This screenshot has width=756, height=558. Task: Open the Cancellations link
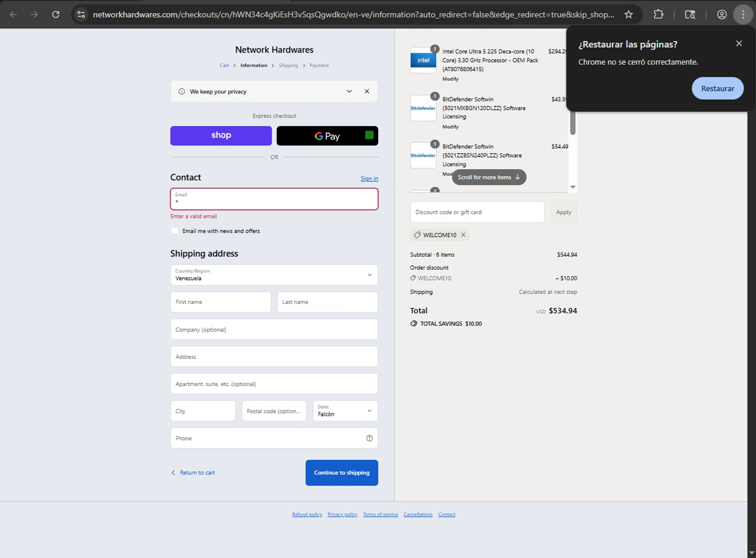(418, 515)
